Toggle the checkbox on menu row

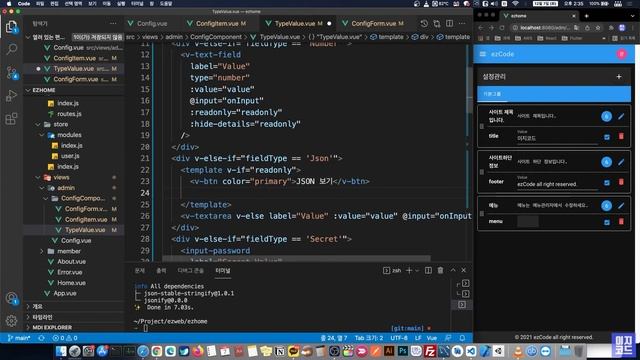point(607,222)
